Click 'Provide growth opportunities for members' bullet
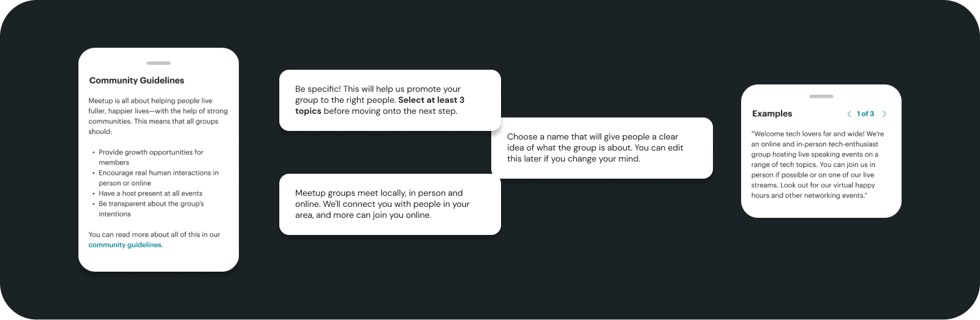The image size is (980, 320). 151,157
